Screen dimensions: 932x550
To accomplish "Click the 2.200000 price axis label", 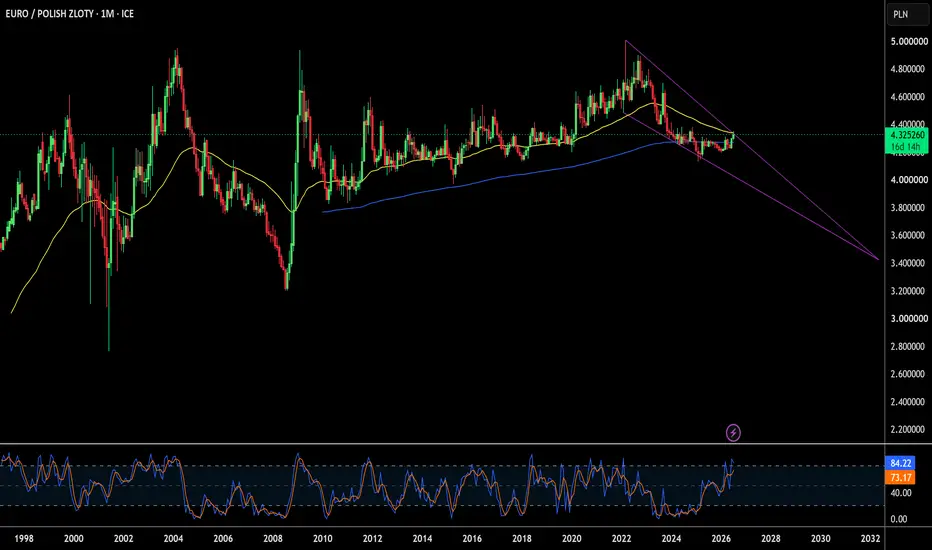I will [x=909, y=429].
